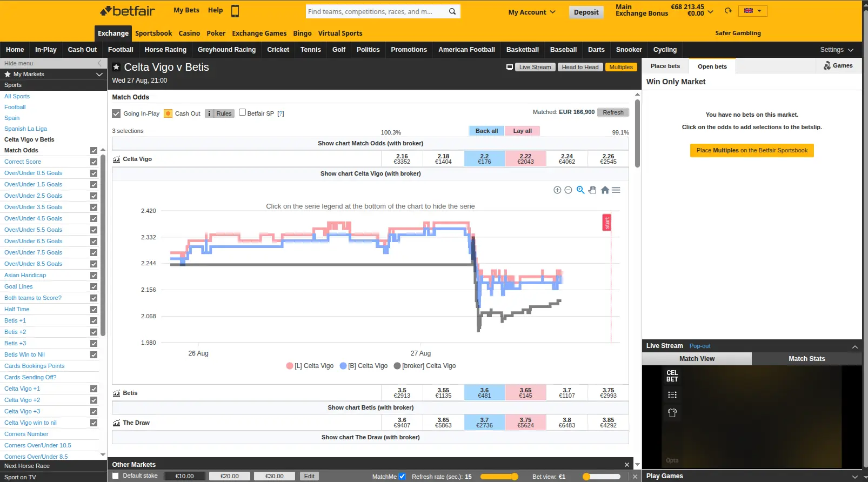868x482 pixels.
Task: Click the Celta Vigo chart icon
Action: click(116, 159)
